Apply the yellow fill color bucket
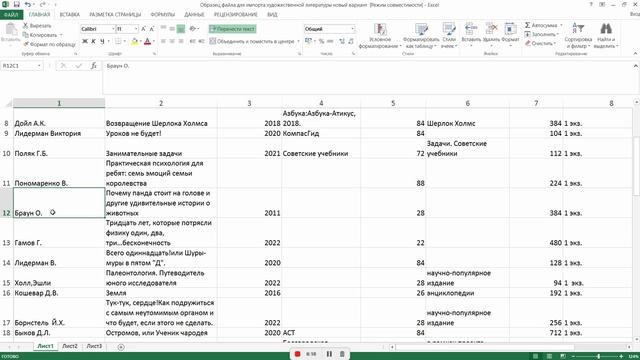 pos(134,41)
